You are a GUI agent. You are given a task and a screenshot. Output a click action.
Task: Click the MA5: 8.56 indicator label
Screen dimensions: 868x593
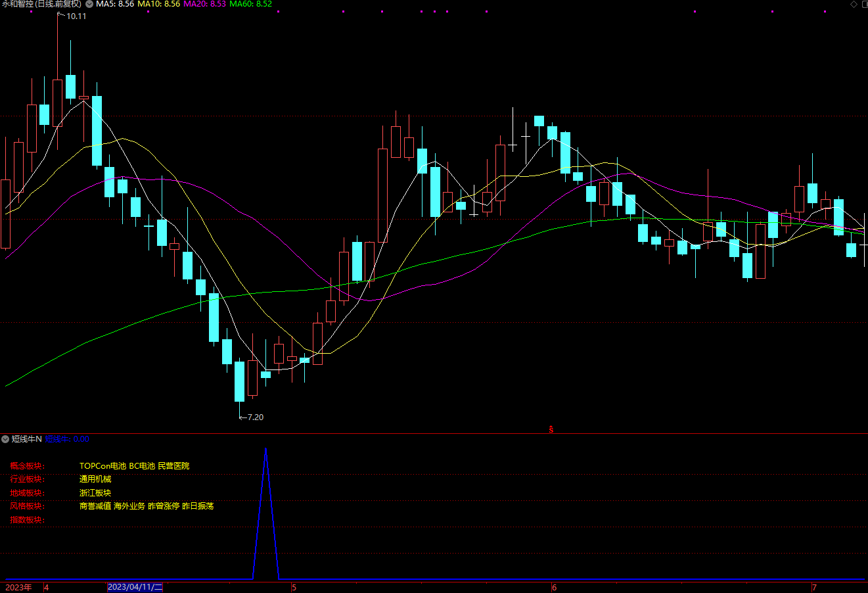(x=115, y=4)
